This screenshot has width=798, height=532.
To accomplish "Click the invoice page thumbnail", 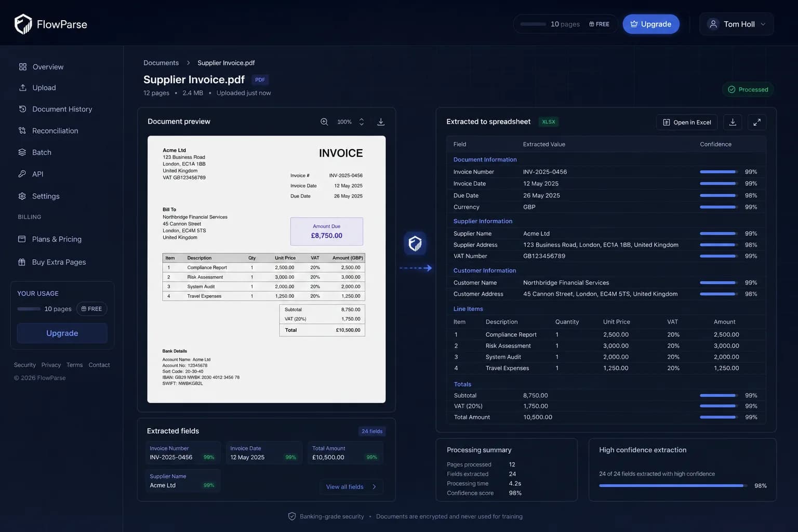I will click(x=267, y=269).
